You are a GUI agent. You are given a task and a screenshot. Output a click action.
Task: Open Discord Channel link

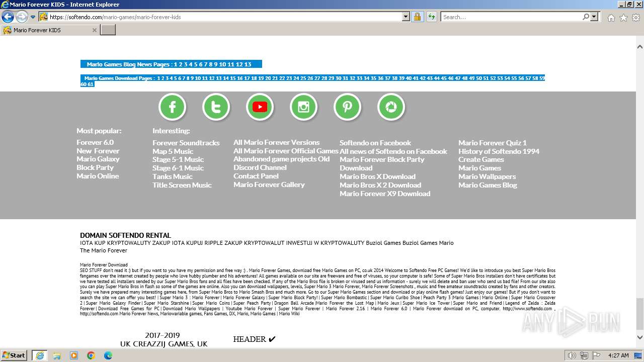[x=260, y=167]
